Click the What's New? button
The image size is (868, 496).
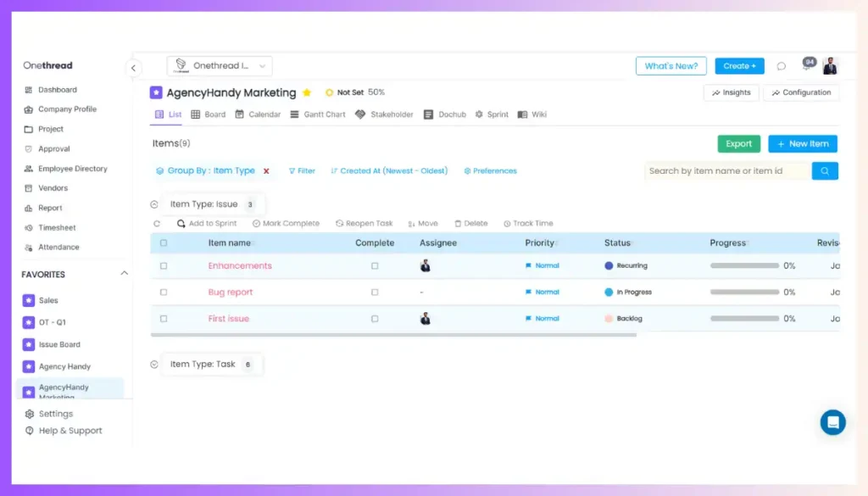671,66
